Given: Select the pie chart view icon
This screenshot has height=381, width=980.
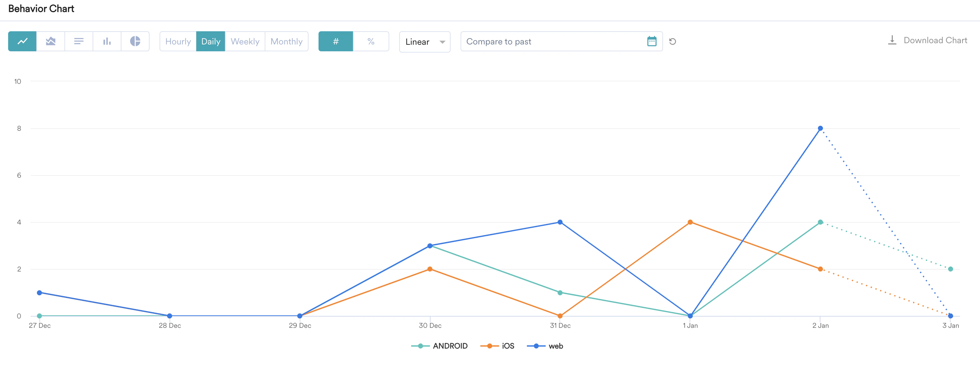Looking at the screenshot, I should click(135, 41).
